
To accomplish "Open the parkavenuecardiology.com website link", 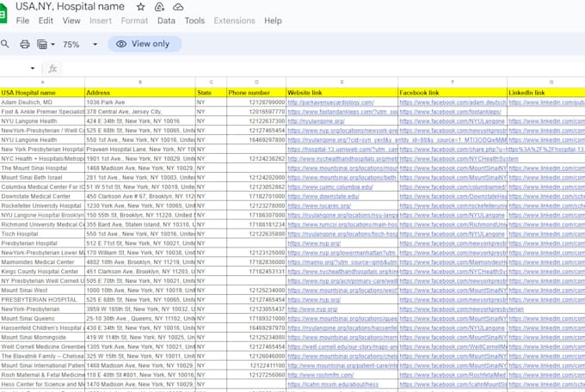I will click(x=330, y=102).
